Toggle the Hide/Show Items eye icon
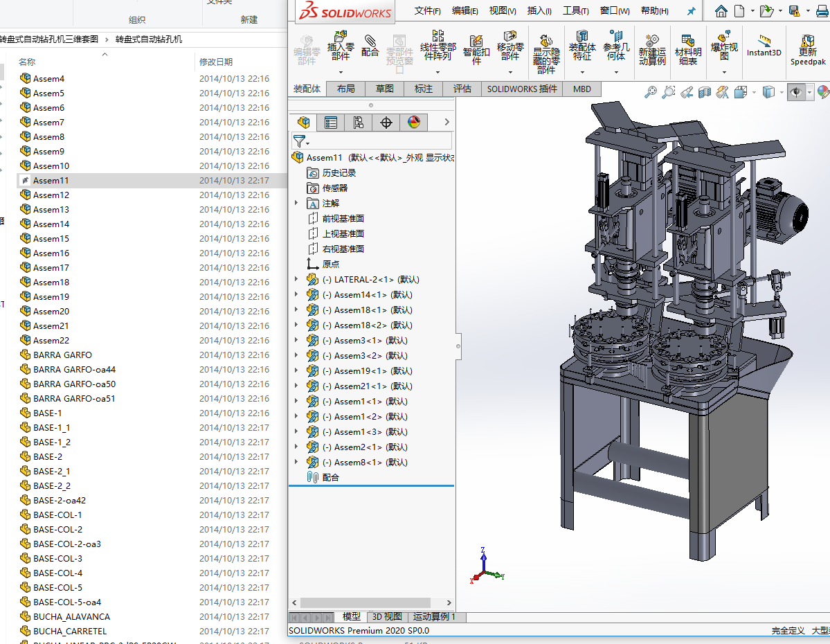This screenshot has height=644, width=830. pyautogui.click(x=795, y=92)
